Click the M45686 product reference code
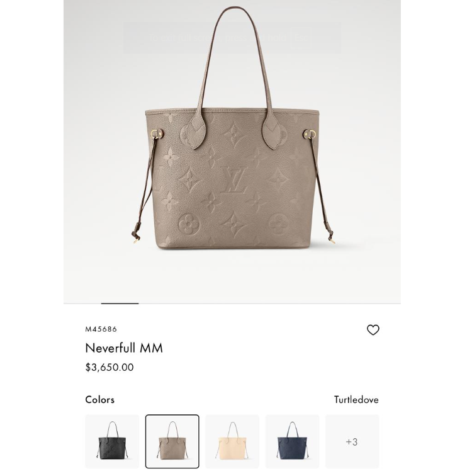The height and width of the screenshot is (476, 472). tap(101, 329)
